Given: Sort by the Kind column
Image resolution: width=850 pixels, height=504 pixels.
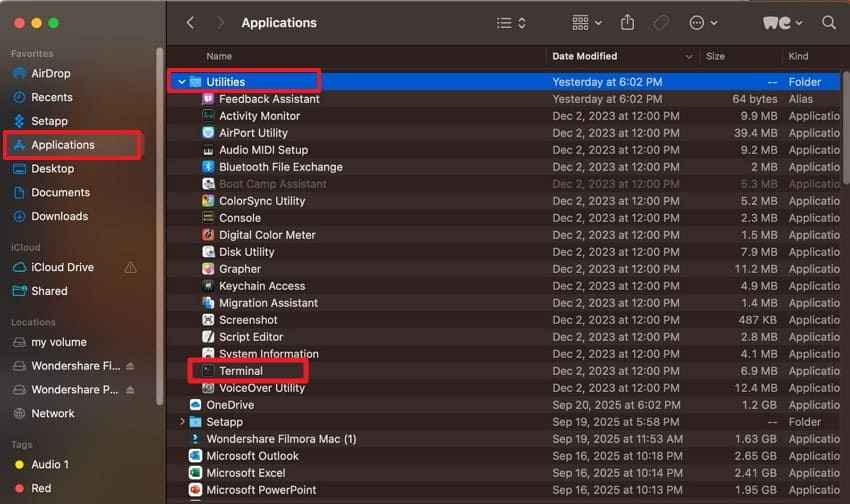Looking at the screenshot, I should pos(798,56).
